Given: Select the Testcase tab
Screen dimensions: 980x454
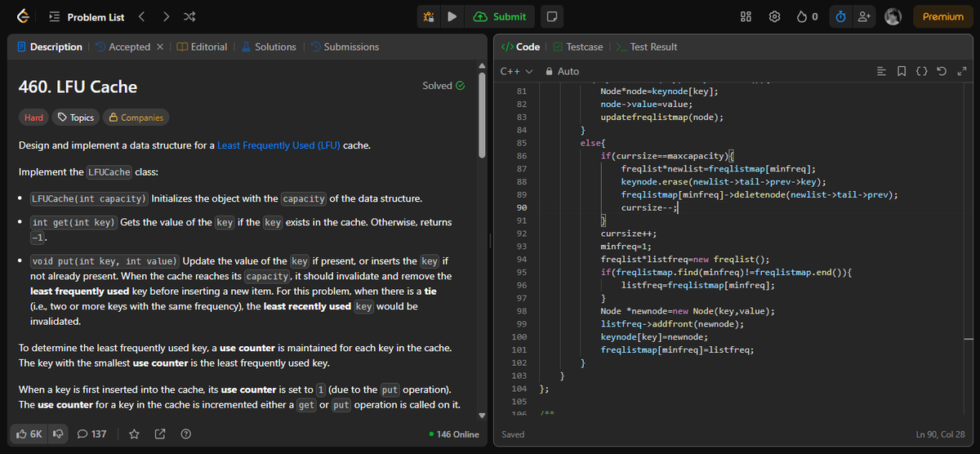Looking at the screenshot, I should [x=578, y=47].
